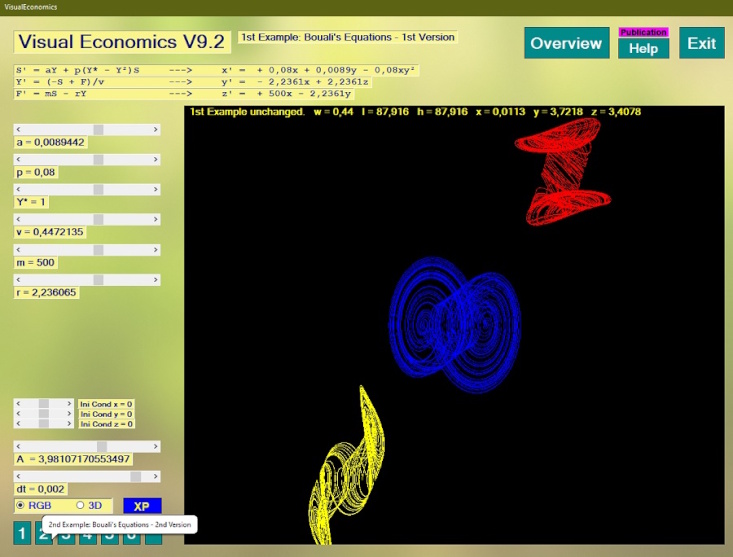Open the Overview page
The height and width of the screenshot is (557, 733).
pyautogui.click(x=566, y=43)
